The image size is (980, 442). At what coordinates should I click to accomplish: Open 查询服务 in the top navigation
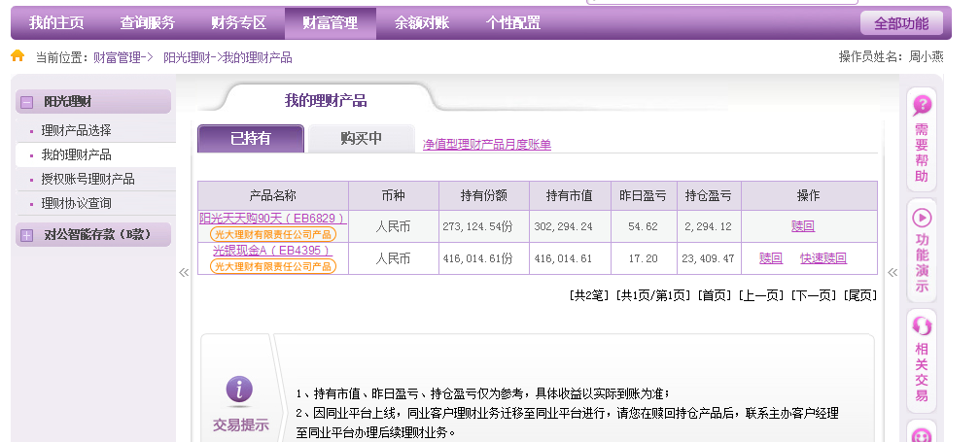[148, 22]
